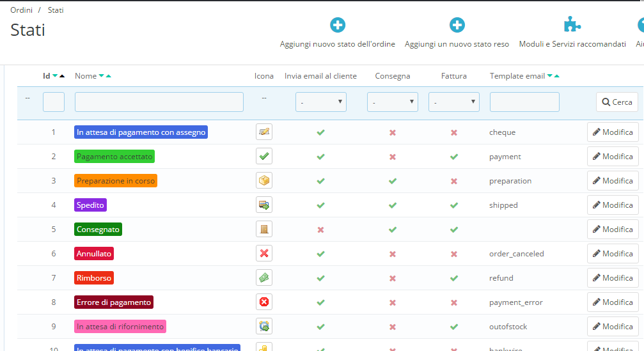Open the Consegna filter dropdown
The width and height of the screenshot is (644, 351).
[392, 102]
